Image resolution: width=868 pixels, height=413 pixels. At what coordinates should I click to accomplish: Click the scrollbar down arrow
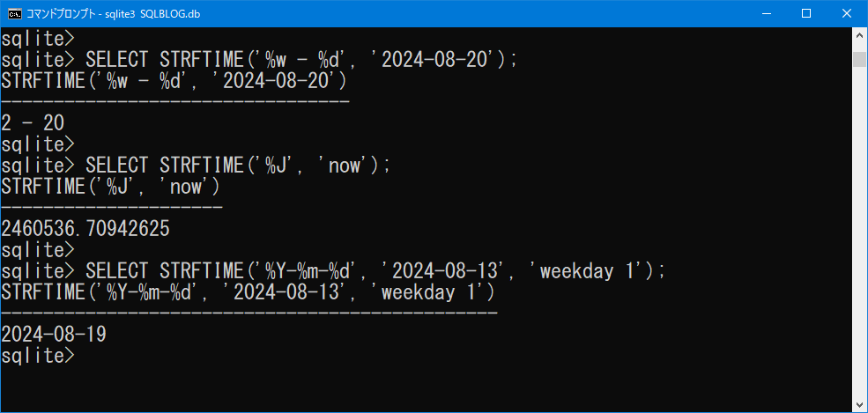point(859,404)
